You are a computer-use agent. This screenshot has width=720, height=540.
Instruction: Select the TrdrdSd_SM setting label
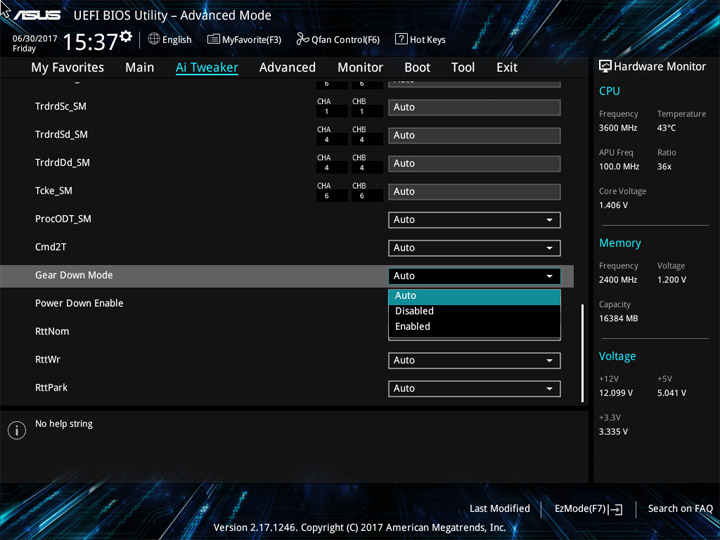61,135
